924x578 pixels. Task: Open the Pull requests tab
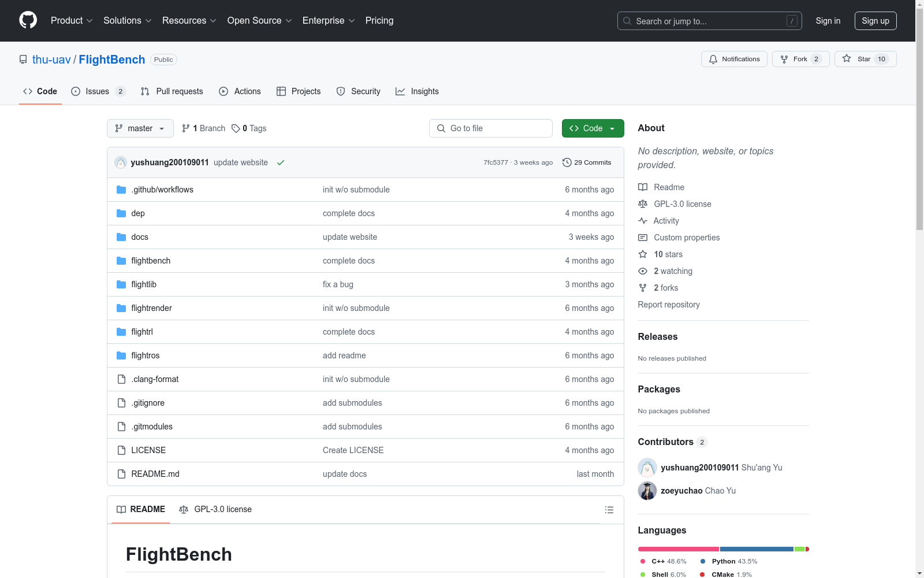pos(172,91)
